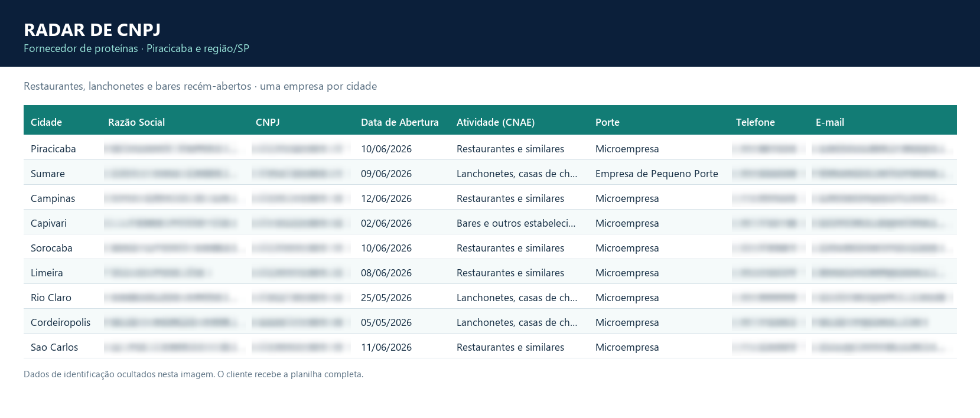This screenshot has width=980, height=418.
Task: Select the Sumare row city cell
Action: coord(48,174)
